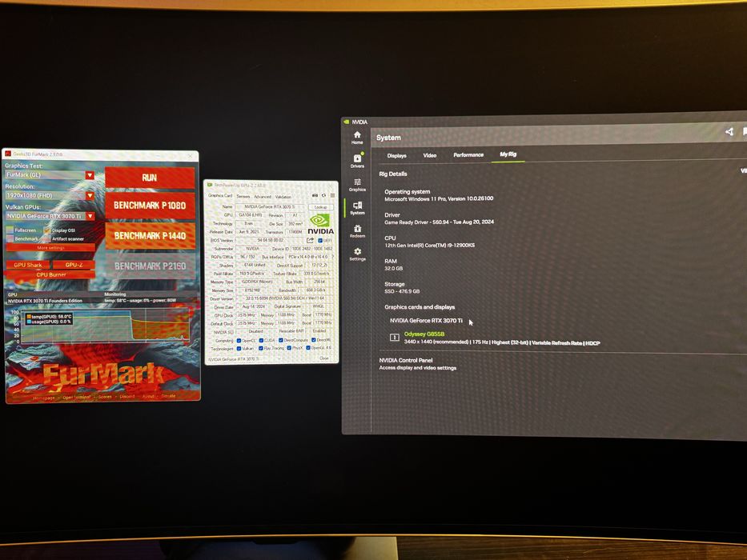Open Validation tab in GPU-Z

283,197
